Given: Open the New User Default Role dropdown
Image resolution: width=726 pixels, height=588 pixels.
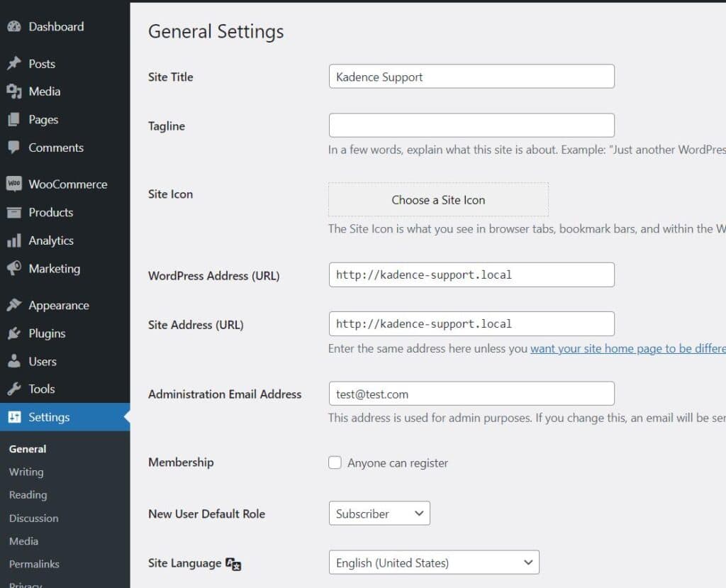Looking at the screenshot, I should click(x=379, y=513).
